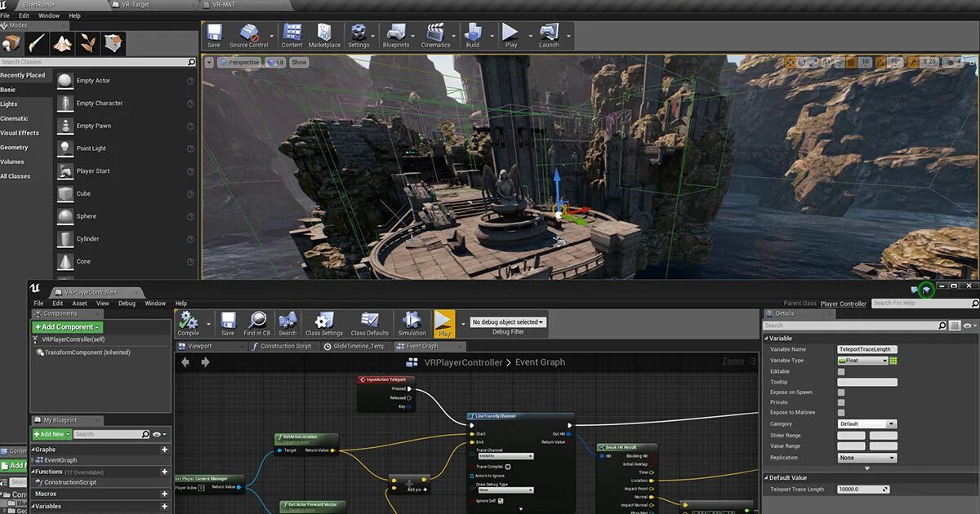This screenshot has width=980, height=514.
Task: Click the Blueprints toolbar icon
Action: point(396,33)
